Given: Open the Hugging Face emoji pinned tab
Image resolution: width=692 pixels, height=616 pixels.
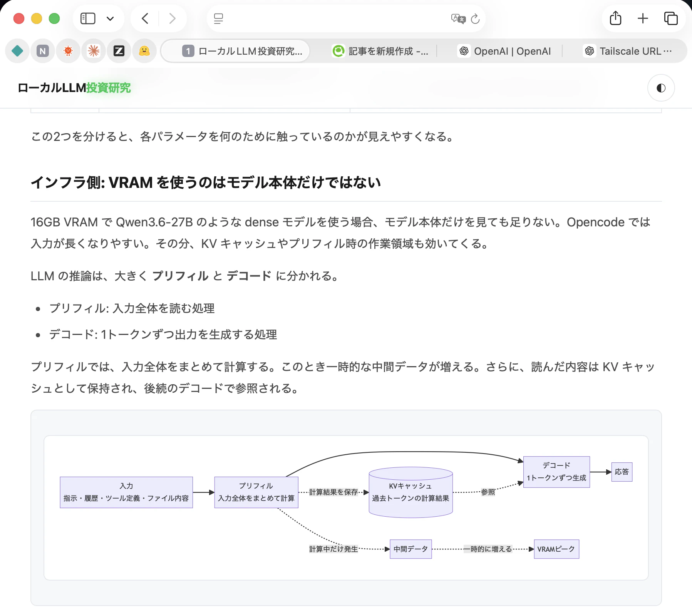Looking at the screenshot, I should [x=144, y=51].
